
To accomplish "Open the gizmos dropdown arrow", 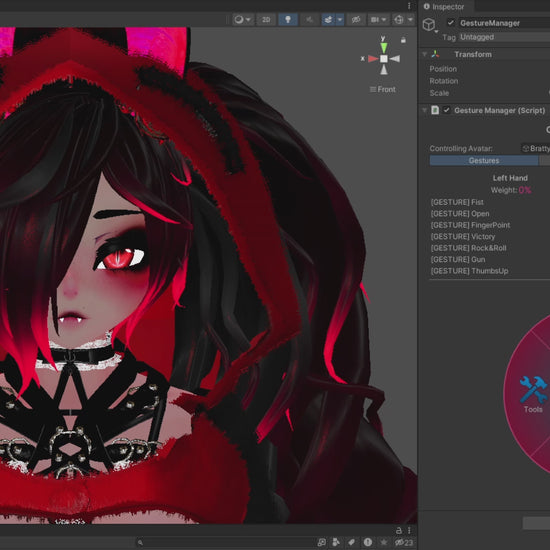I will coord(410,20).
